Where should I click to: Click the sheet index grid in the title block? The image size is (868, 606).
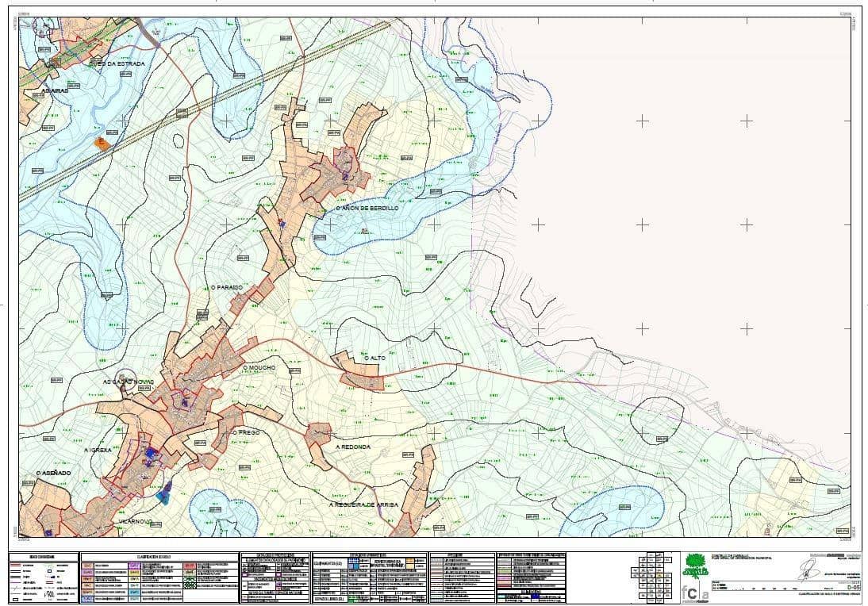tap(654, 577)
